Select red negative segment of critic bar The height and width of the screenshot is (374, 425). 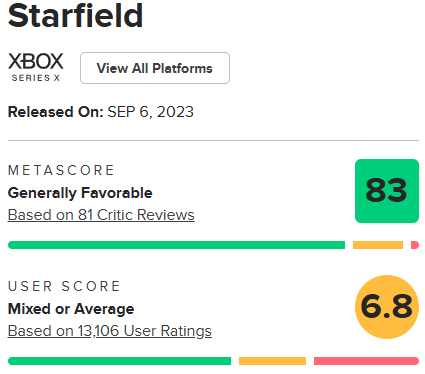pos(415,245)
